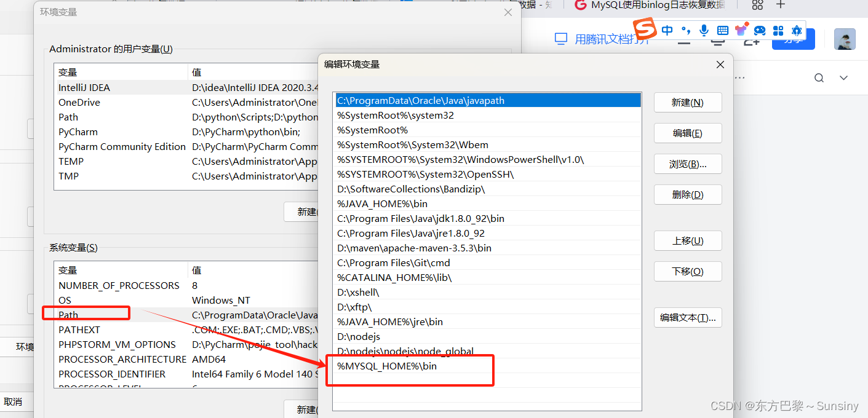Select the PROCESSOR_ARCHITECTURE system variable
The image size is (868, 418).
(186, 360)
